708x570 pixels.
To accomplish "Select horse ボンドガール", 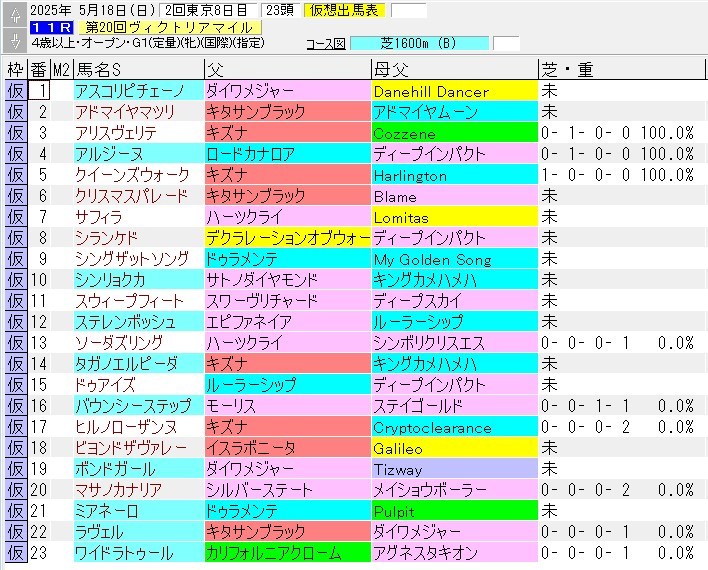I will click(x=139, y=469).
